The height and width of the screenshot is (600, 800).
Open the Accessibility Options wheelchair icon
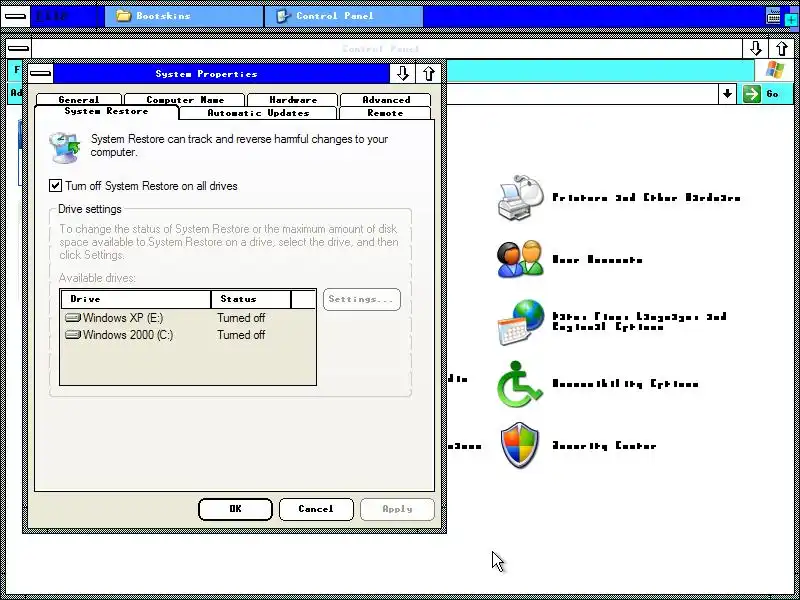(519, 384)
